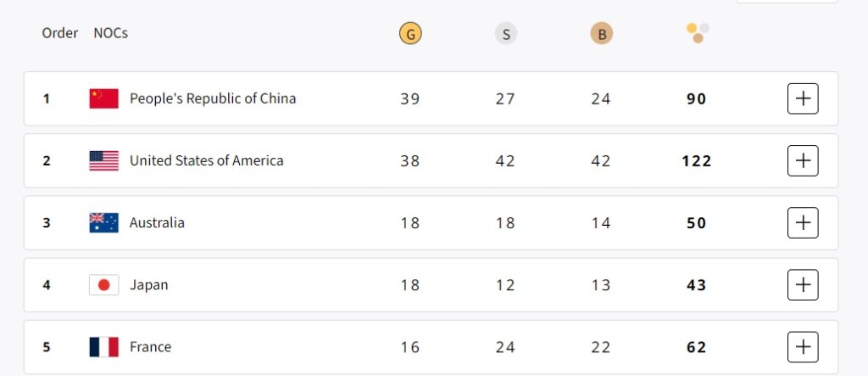Screen dimensions: 868x376
Task: Click the total medals icon
Action: (698, 33)
